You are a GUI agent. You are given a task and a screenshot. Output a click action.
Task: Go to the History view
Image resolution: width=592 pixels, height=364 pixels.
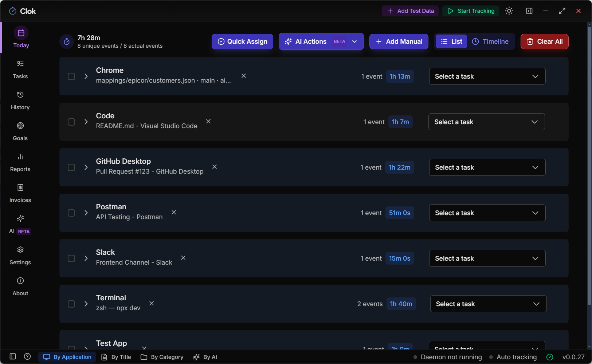20,100
